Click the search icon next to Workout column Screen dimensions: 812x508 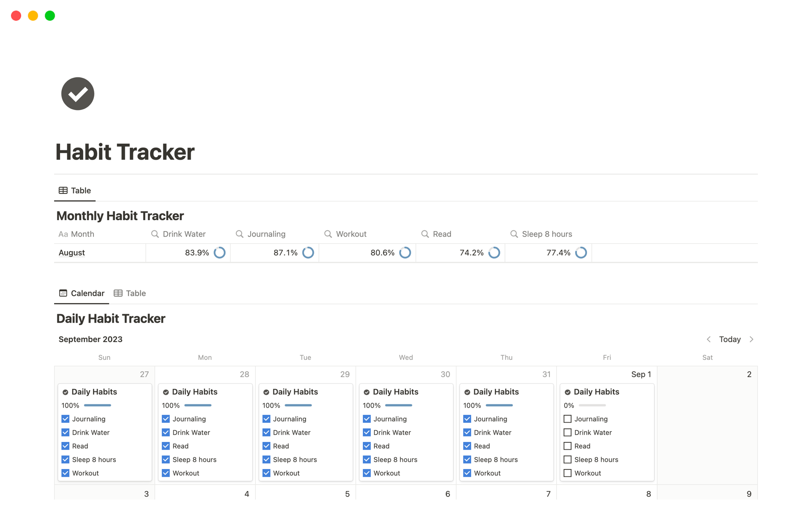coord(327,233)
